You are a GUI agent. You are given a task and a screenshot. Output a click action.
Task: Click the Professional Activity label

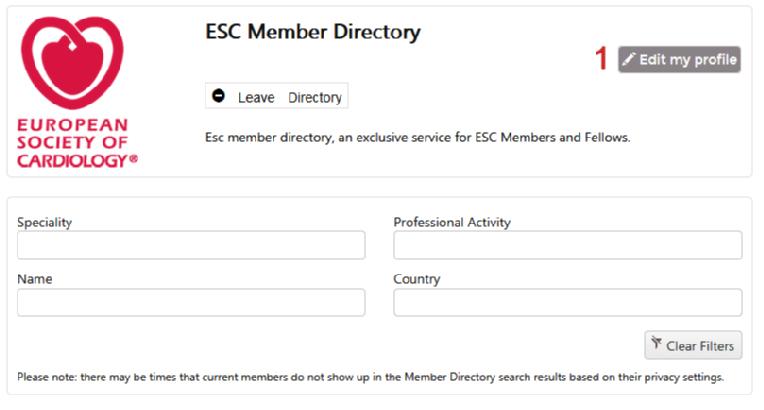click(x=452, y=222)
